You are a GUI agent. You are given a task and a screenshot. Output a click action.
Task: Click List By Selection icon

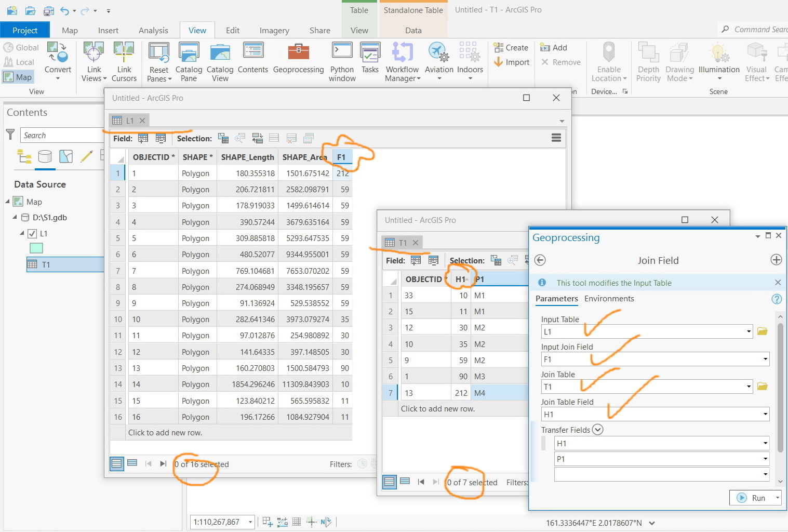(x=66, y=156)
